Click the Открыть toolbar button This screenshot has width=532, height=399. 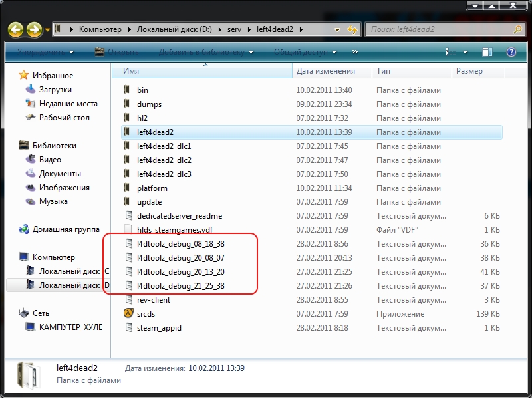117,52
